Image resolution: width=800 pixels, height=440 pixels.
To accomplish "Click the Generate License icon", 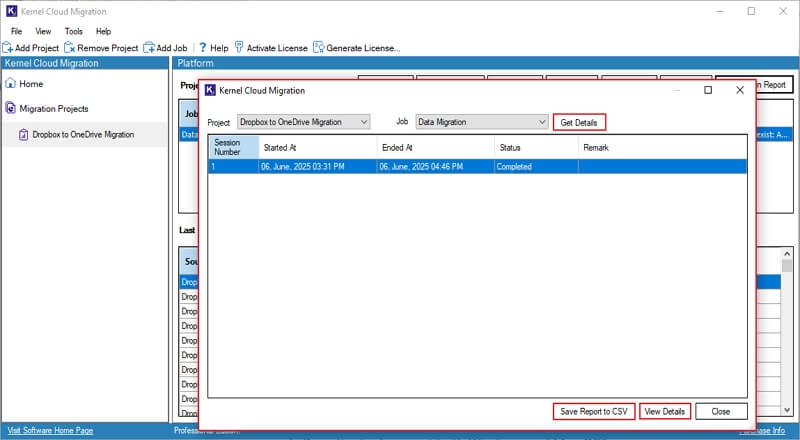I will coord(318,47).
